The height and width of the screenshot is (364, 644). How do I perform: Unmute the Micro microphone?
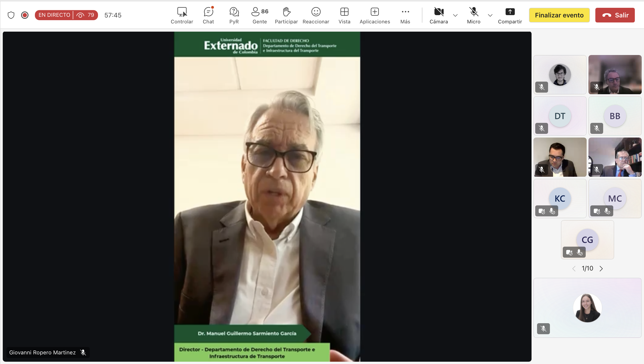473,15
